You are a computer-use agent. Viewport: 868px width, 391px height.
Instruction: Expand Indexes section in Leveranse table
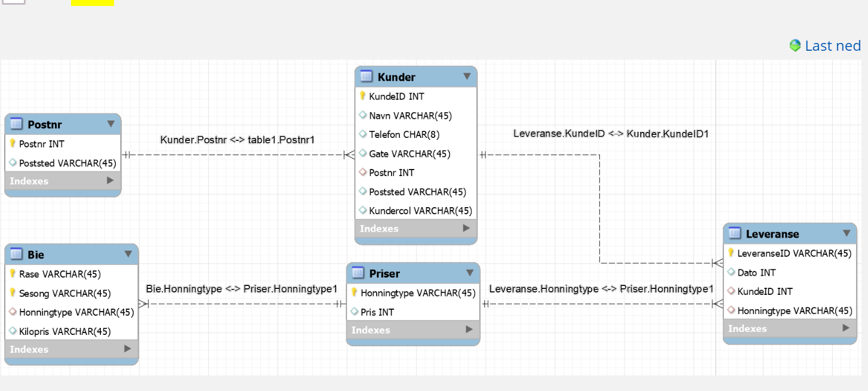pyautogui.click(x=846, y=328)
